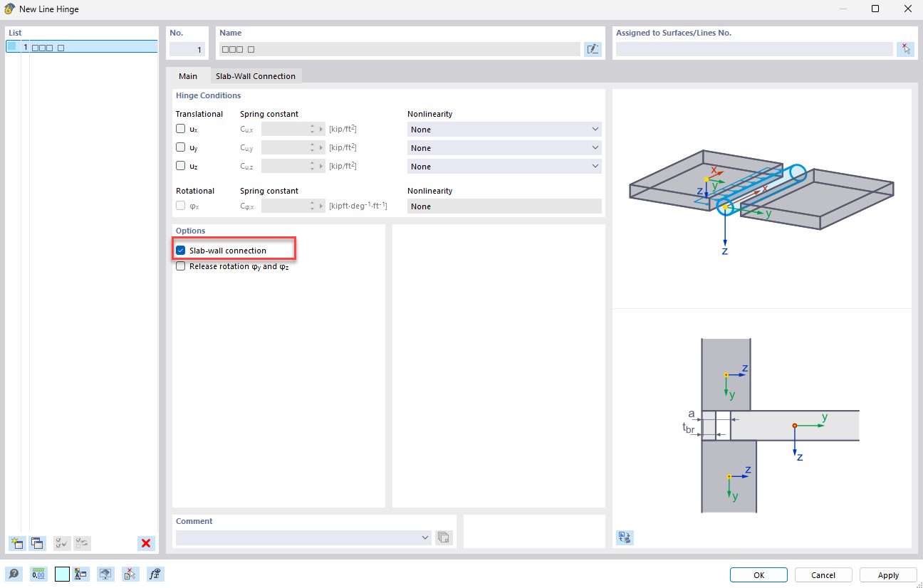Image resolution: width=923 pixels, height=588 pixels.
Task: Open the formula view fx icon
Action: pyautogui.click(x=155, y=574)
